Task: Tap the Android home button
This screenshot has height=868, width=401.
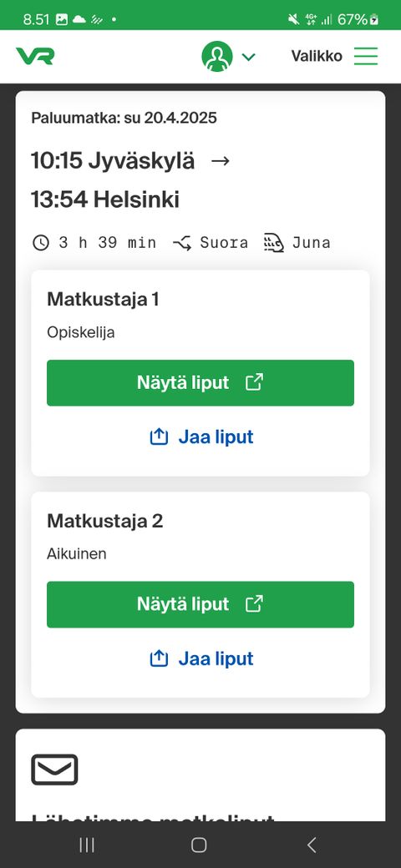Action: coord(199,845)
